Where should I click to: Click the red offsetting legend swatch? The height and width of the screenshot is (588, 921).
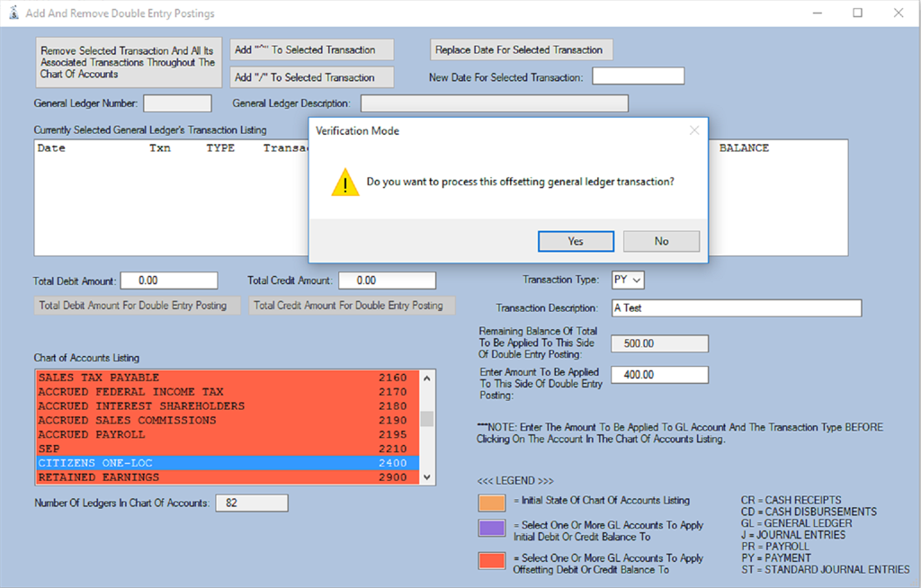pyautogui.click(x=492, y=561)
